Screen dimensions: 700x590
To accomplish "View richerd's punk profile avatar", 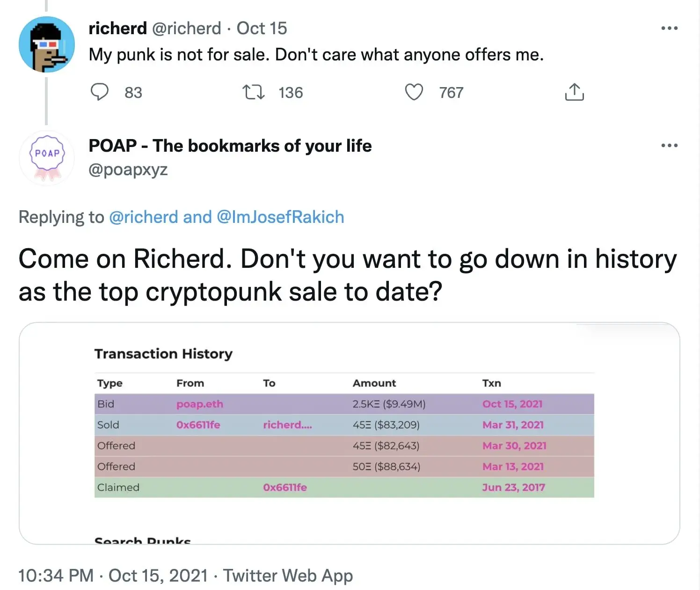I will pyautogui.click(x=46, y=44).
